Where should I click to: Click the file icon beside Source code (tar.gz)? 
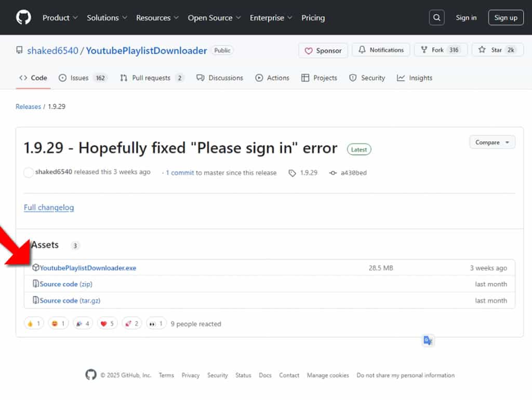[x=36, y=300]
